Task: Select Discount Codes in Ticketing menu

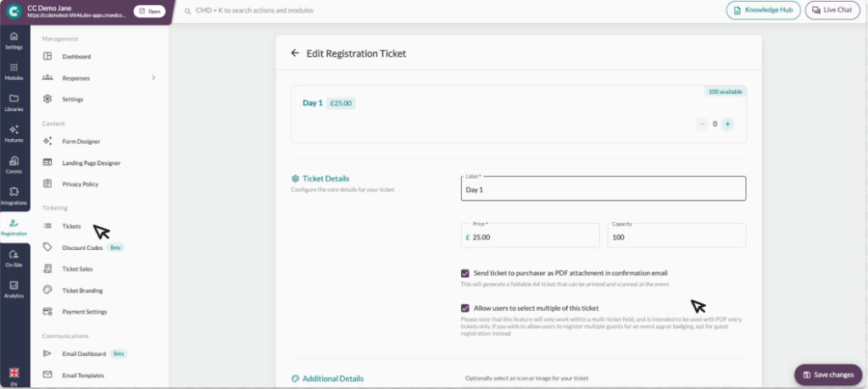Action: (81, 247)
